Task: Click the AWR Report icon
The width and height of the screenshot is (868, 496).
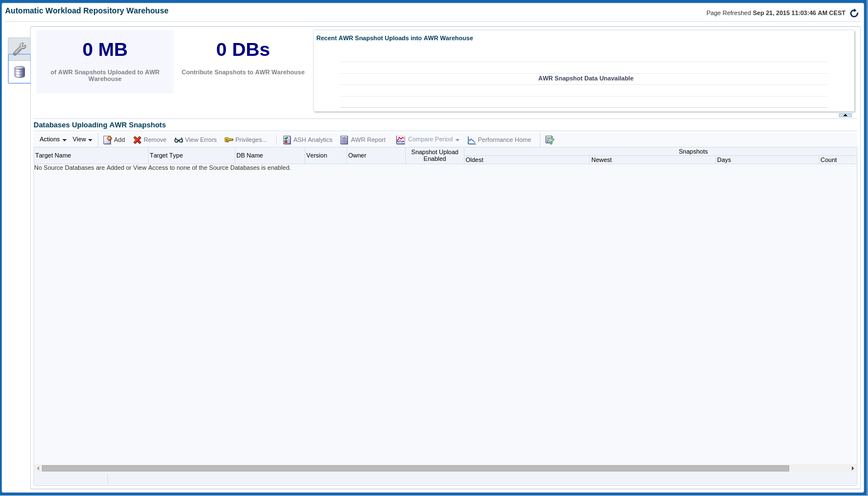Action: [x=344, y=140]
